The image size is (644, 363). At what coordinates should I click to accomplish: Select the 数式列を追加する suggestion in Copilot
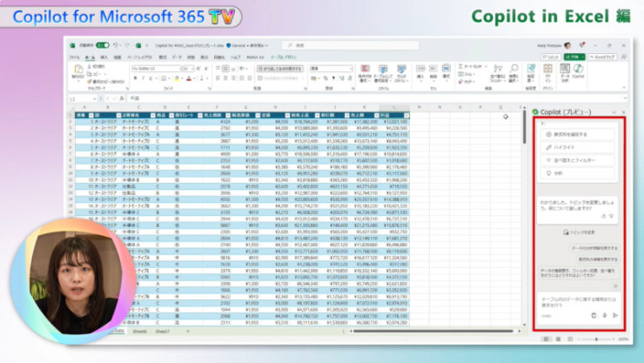(578, 134)
